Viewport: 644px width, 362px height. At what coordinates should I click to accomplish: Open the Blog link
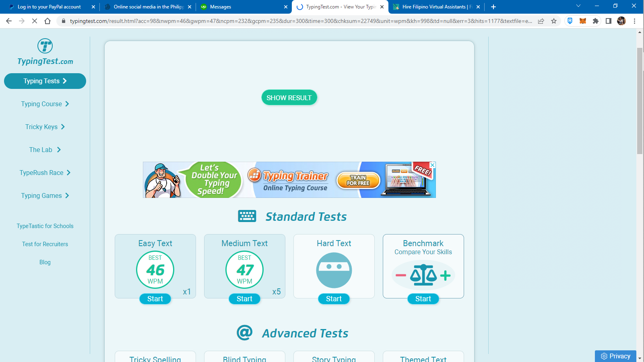(45, 262)
